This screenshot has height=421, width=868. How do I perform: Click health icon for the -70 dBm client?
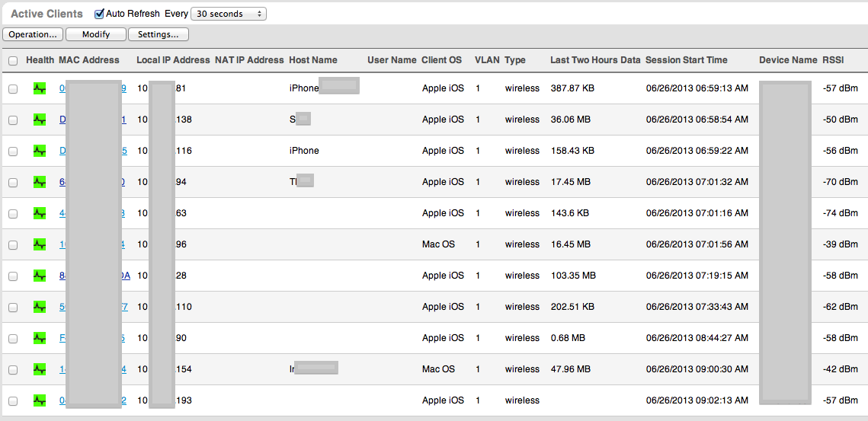pyautogui.click(x=40, y=182)
